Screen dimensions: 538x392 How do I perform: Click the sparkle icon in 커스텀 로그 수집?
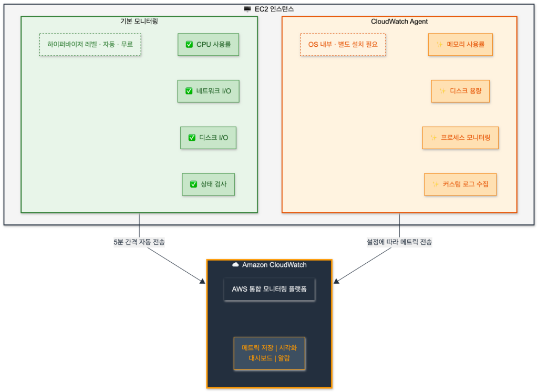tap(436, 184)
